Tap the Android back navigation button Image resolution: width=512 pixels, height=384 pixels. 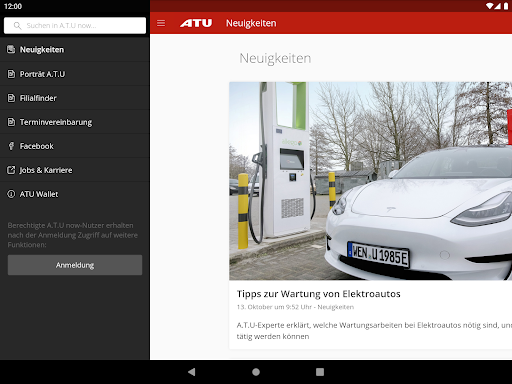coord(192,372)
